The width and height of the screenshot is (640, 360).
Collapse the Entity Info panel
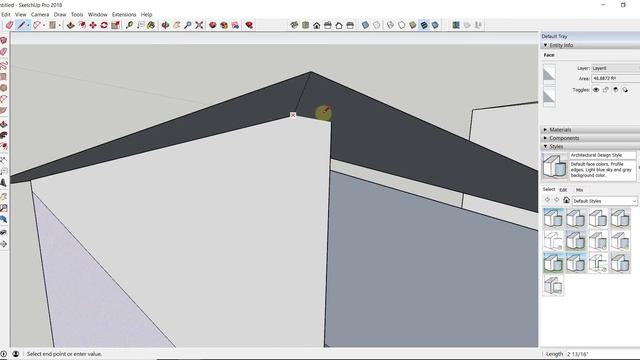(x=545, y=45)
